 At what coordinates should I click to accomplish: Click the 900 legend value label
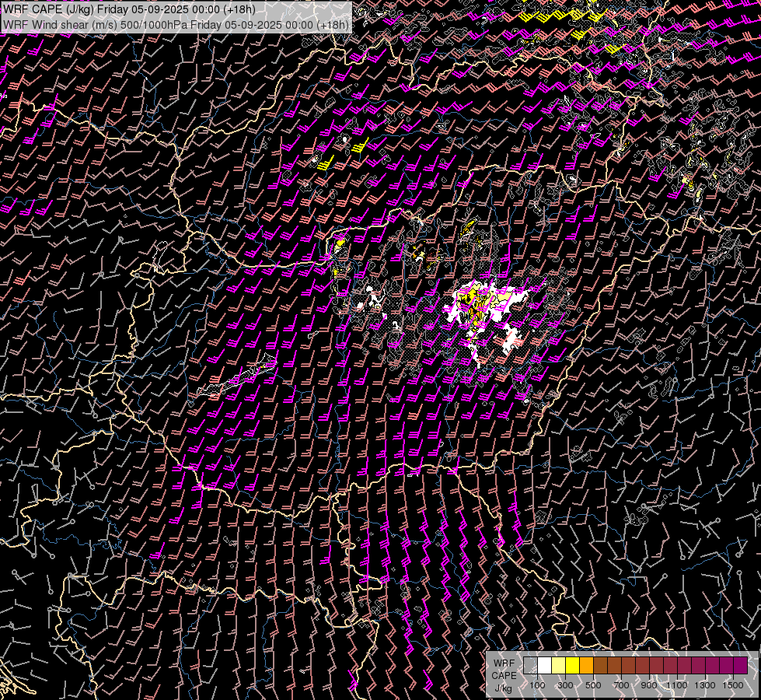[649, 685]
